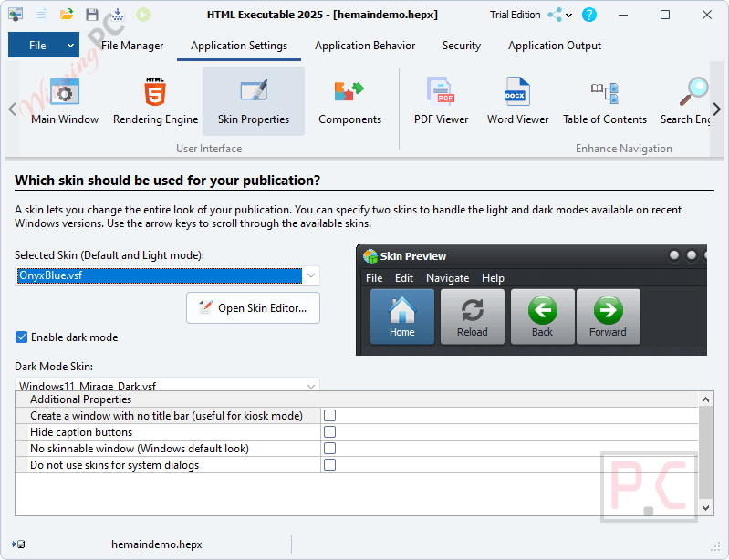The height and width of the screenshot is (560, 729).
Task: Expand the share menu chevron
Action: pyautogui.click(x=568, y=16)
